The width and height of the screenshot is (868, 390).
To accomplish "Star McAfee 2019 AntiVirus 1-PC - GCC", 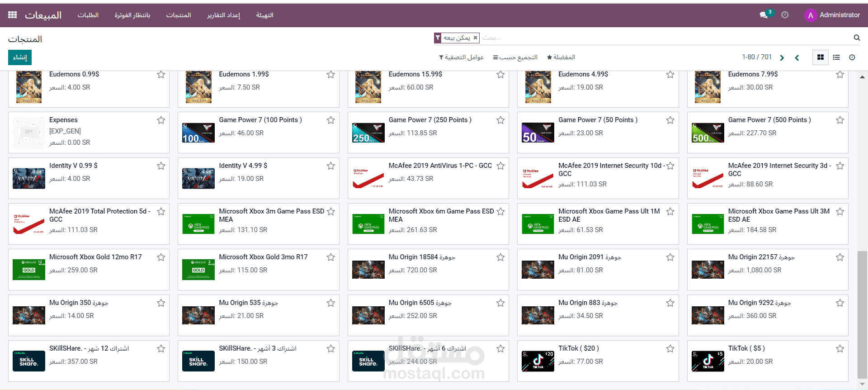I will 500,166.
